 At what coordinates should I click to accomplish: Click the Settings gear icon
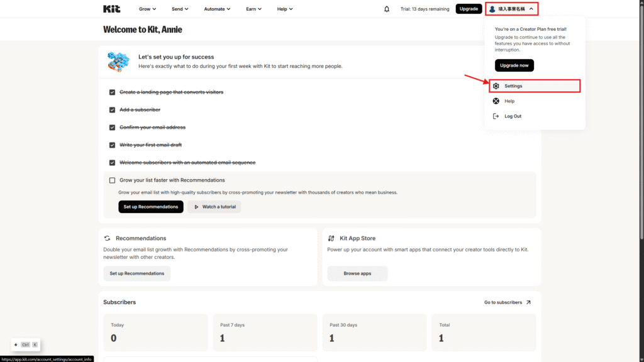point(496,86)
